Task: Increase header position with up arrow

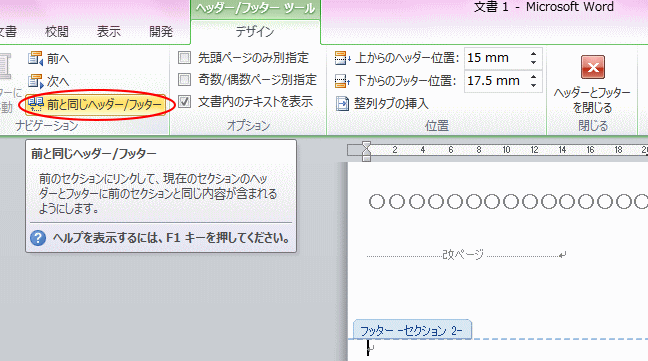Action: point(534,54)
